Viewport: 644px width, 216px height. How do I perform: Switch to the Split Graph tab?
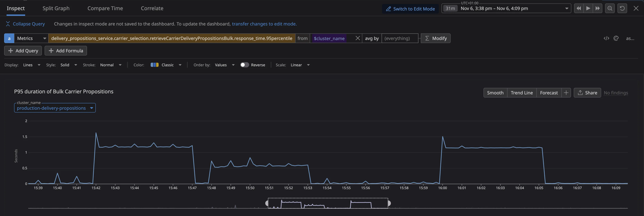[56, 8]
